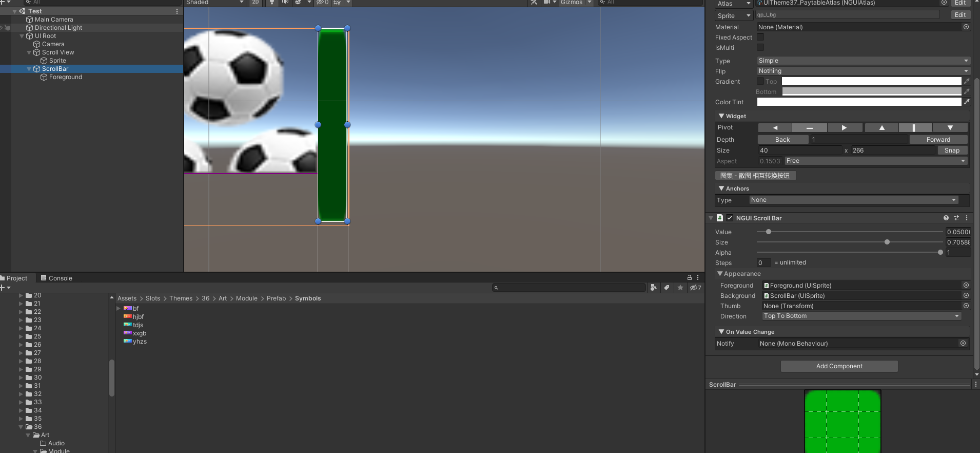
Task: Set pivot to right arrow
Action: pyautogui.click(x=844, y=127)
